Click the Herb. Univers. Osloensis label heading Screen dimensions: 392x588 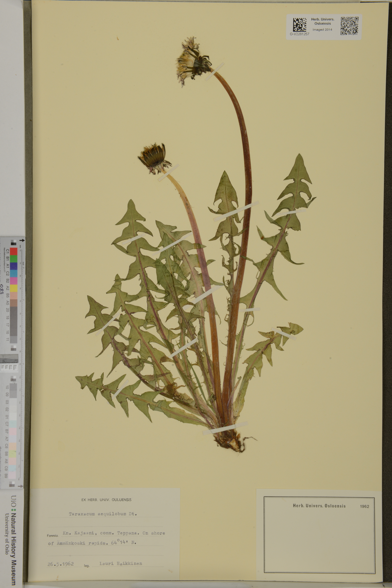pos(319,506)
